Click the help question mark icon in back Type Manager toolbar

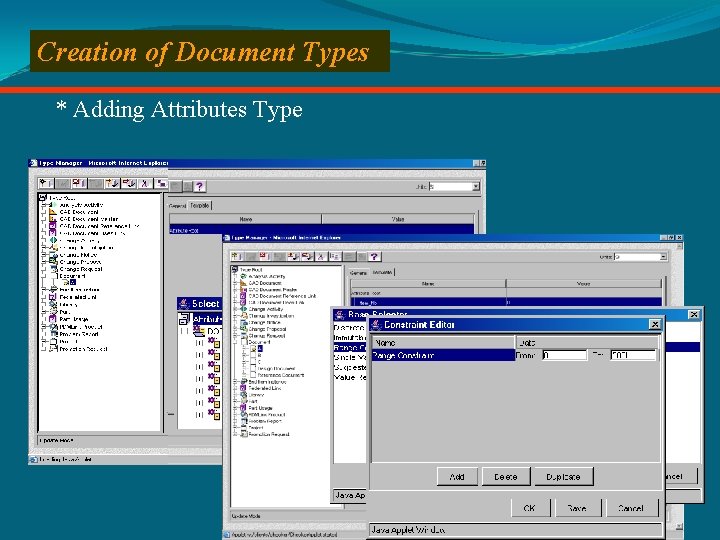pos(199,185)
